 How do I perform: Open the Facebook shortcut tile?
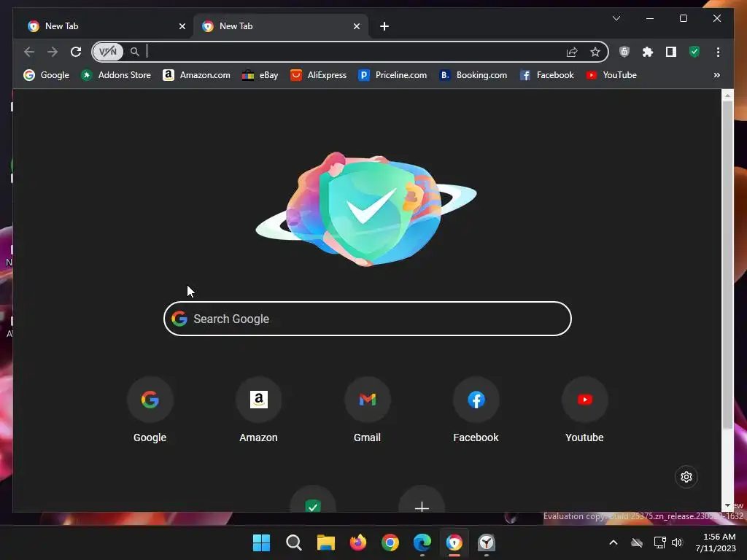pos(476,411)
